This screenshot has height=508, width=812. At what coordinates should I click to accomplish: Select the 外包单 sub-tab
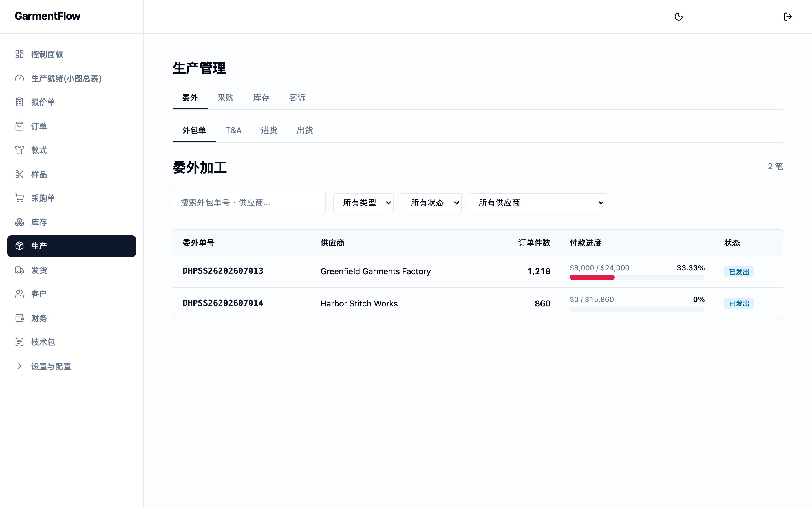tap(194, 130)
